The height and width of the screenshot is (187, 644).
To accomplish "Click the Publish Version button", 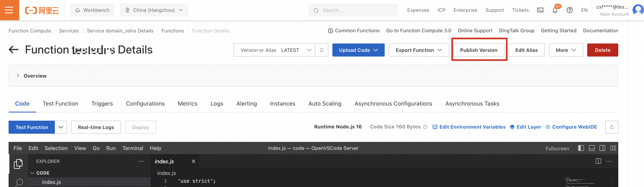I will 479,50.
